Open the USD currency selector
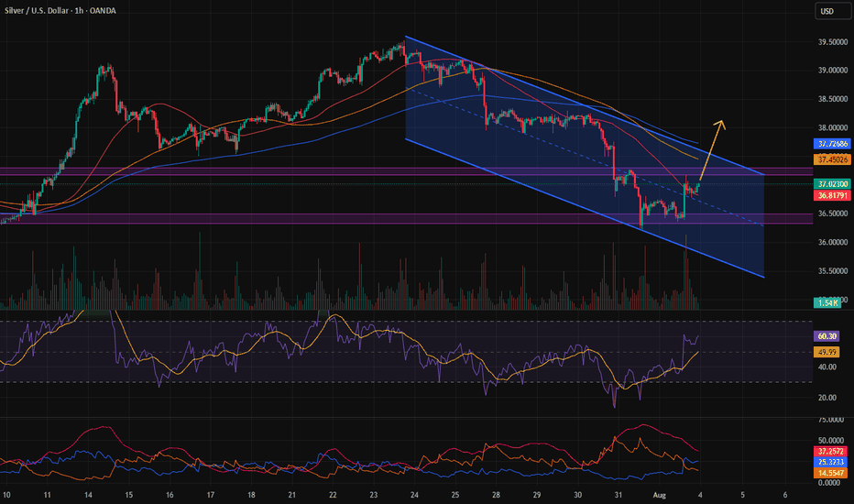 pos(832,11)
